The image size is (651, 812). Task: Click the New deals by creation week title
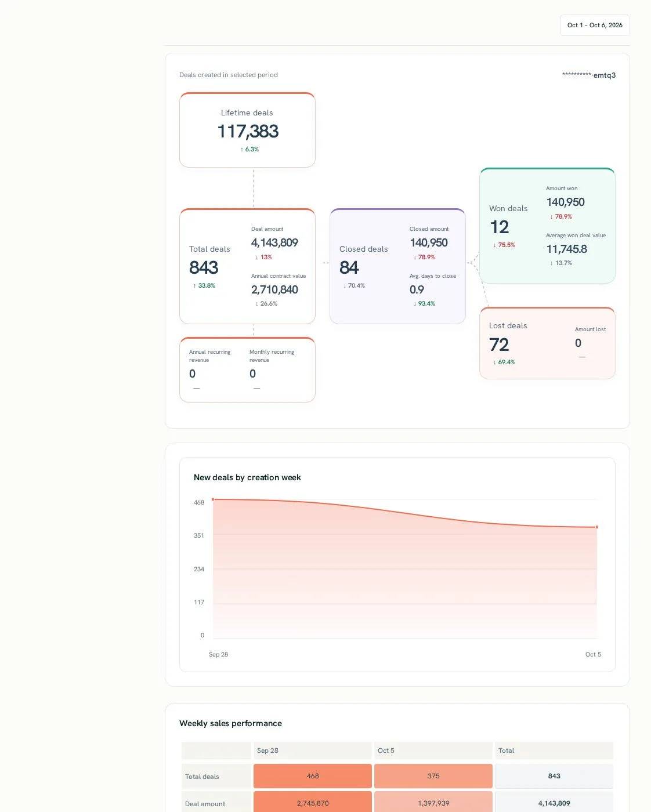click(247, 477)
